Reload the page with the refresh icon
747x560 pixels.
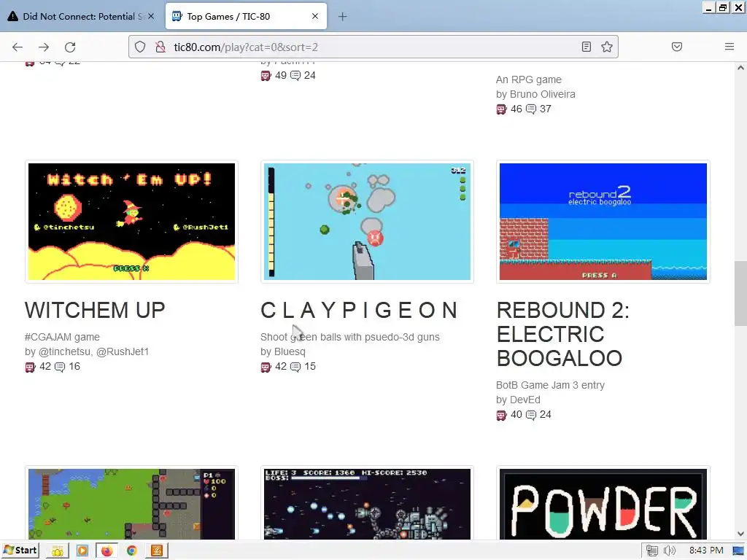(70, 47)
